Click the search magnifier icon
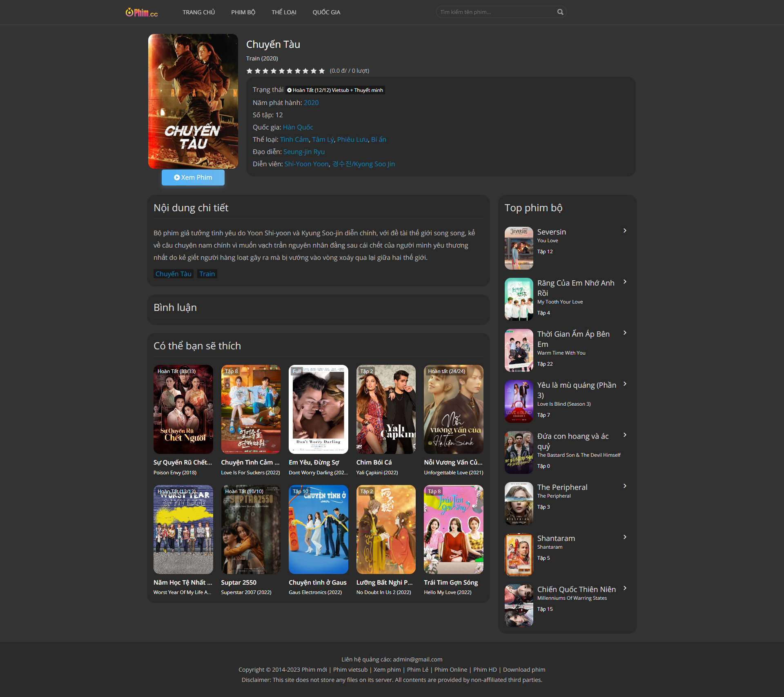Image resolution: width=784 pixels, height=697 pixels. coord(560,12)
